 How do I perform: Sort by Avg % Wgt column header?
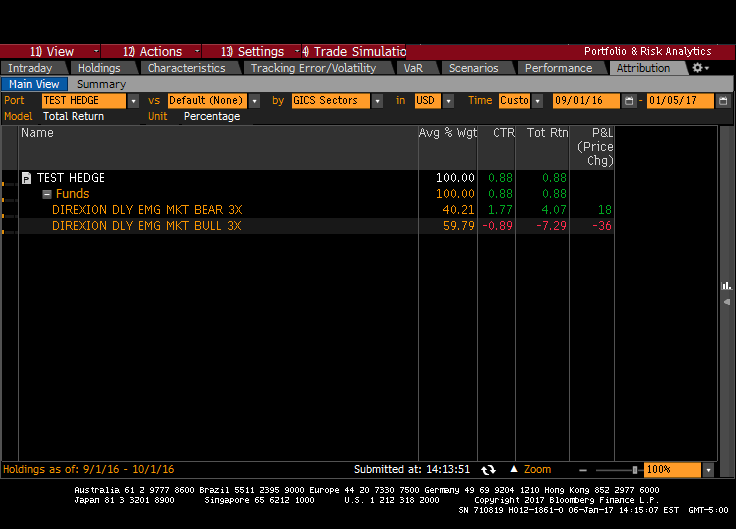pyautogui.click(x=448, y=147)
